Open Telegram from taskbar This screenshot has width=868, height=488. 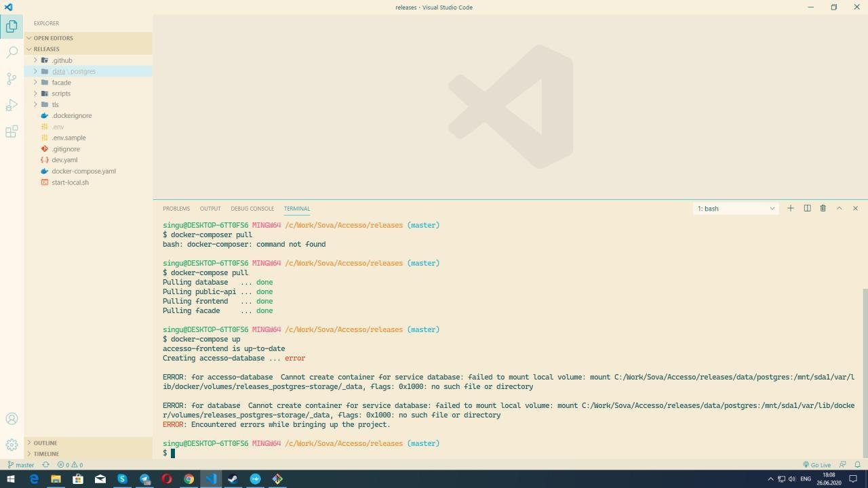pyautogui.click(x=144, y=479)
